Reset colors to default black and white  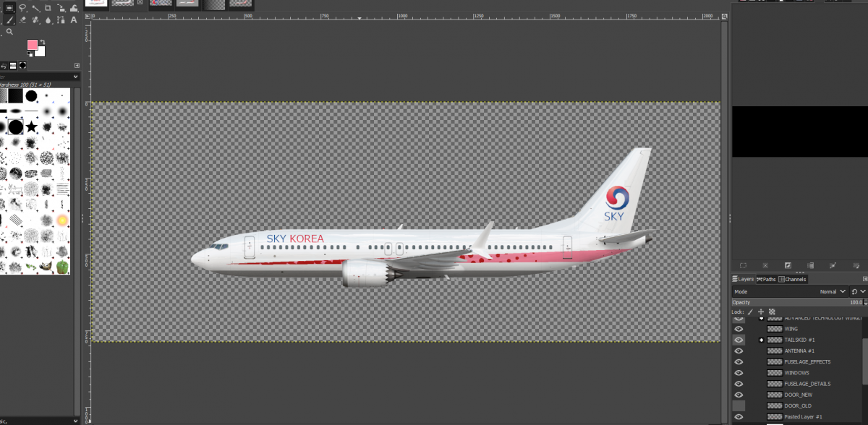coord(30,53)
